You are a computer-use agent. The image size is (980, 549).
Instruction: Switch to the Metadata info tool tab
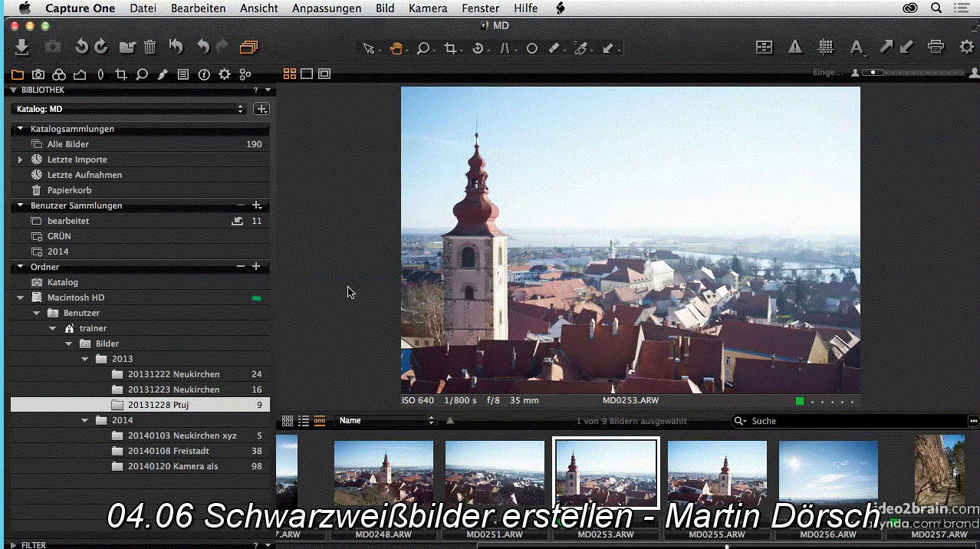183,74
